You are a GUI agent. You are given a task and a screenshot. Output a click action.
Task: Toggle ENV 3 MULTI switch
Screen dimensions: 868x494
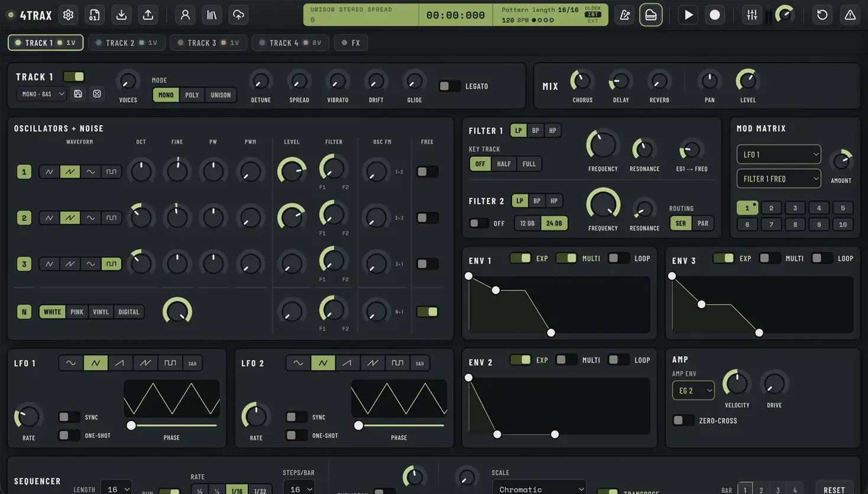769,258
